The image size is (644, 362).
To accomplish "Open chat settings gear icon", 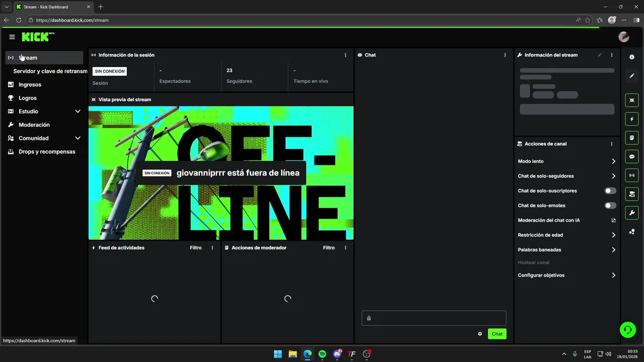I will [480, 334].
